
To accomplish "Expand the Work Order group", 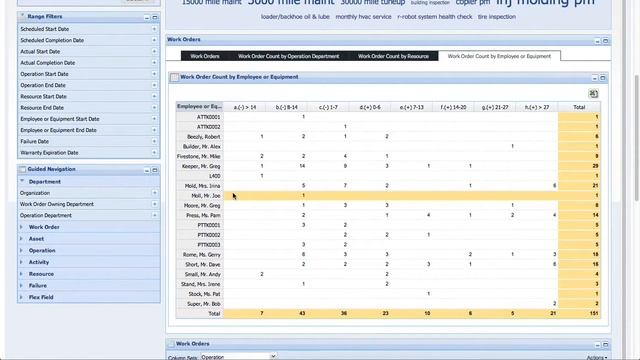I will 22,227.
